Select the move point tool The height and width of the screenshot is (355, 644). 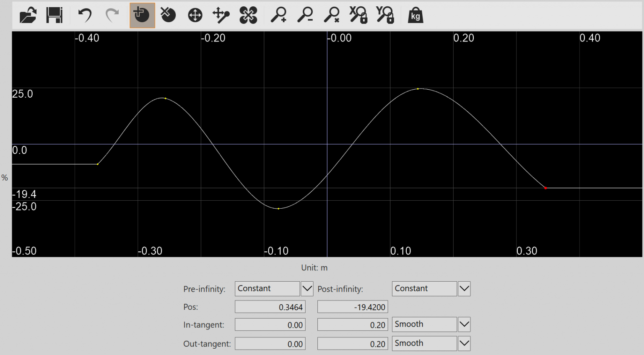(195, 15)
